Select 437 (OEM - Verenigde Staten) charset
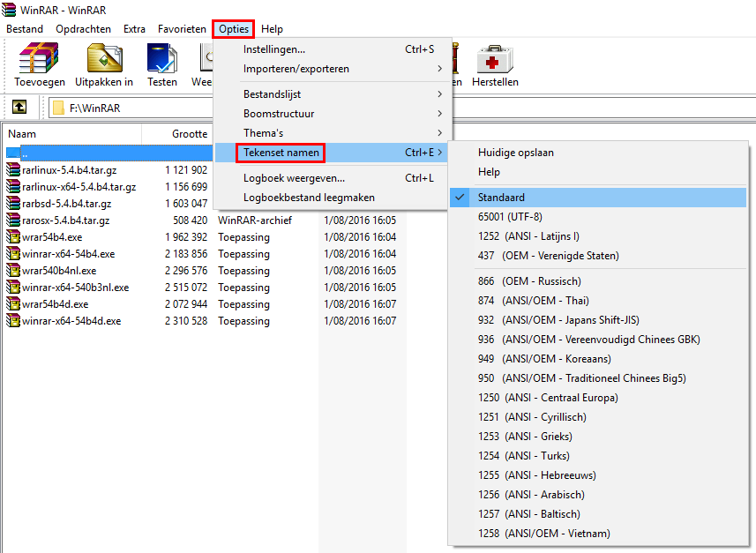Viewport: 756px width, 553px height. (598, 256)
